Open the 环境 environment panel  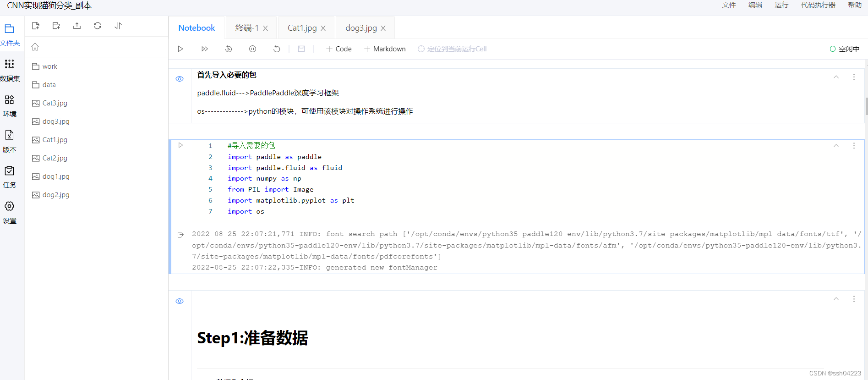[10, 106]
